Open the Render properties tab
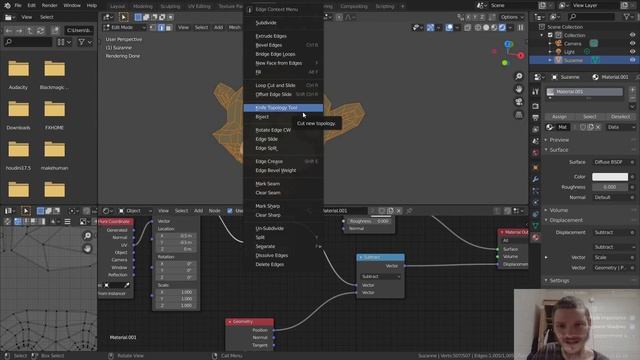 [x=536, y=106]
